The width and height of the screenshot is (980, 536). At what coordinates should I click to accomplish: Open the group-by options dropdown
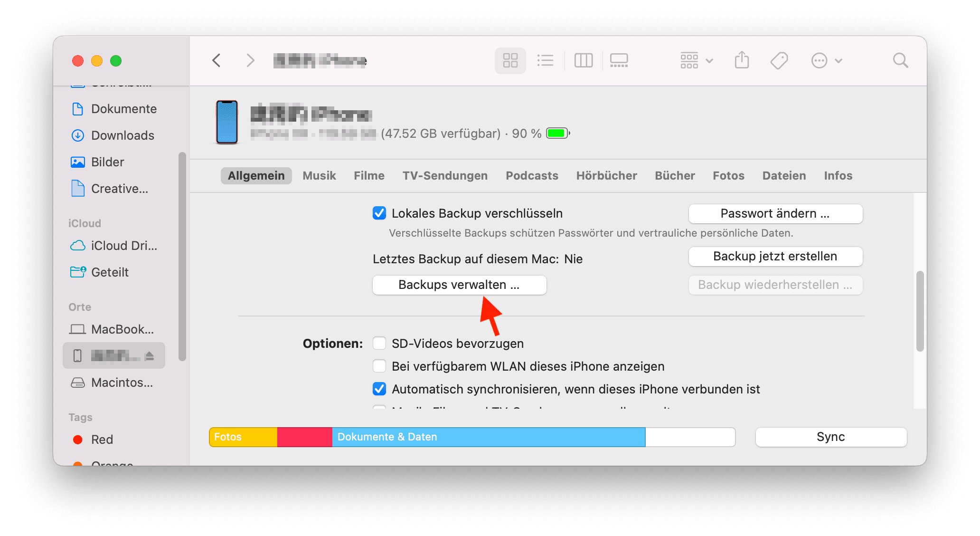tap(697, 60)
